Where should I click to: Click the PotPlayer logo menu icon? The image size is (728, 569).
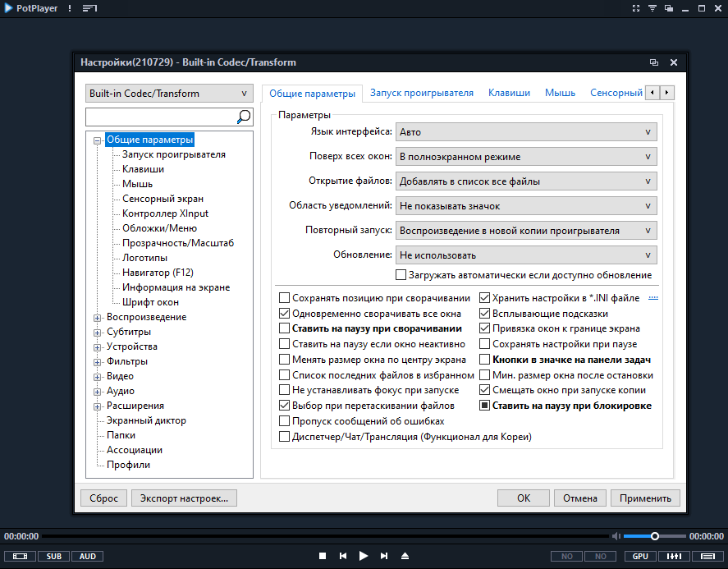click(8, 8)
